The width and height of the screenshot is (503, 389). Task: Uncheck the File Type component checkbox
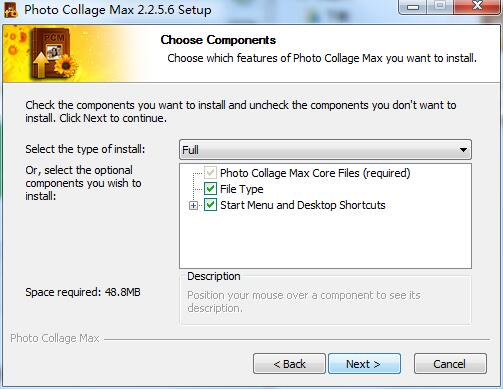(x=210, y=189)
